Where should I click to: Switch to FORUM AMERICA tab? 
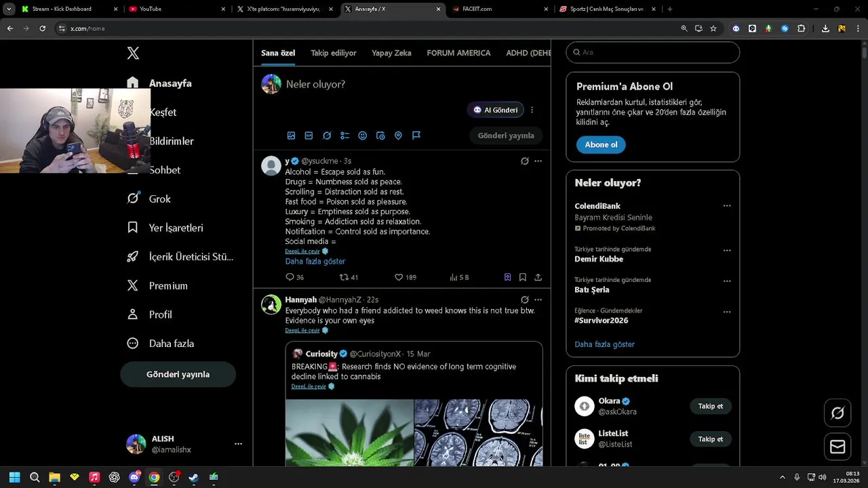click(458, 53)
